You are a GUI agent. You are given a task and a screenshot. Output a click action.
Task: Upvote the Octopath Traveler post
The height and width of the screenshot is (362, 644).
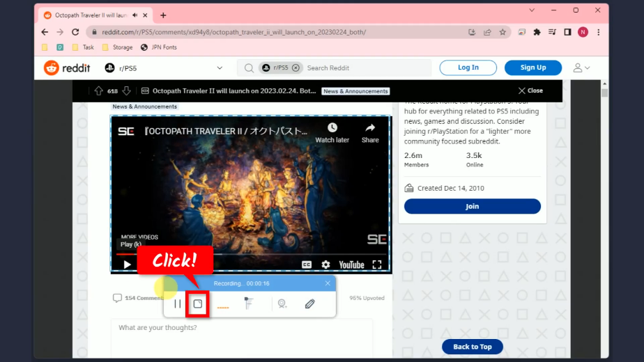point(98,90)
